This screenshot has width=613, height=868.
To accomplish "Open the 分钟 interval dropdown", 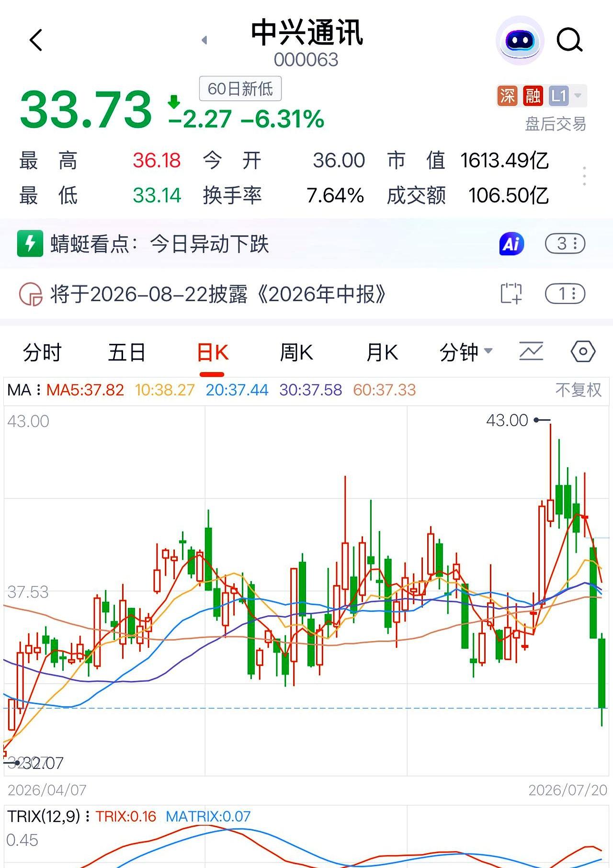I will pyautogui.click(x=466, y=353).
